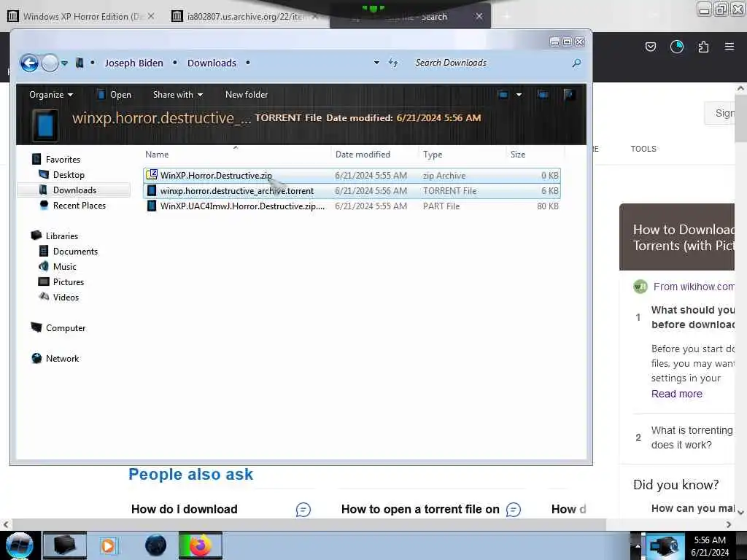Select the WinXP.UAC4ImwJ.Horror.Destructive.zip part file
Image resolution: width=747 pixels, height=560 pixels.
tap(352, 206)
